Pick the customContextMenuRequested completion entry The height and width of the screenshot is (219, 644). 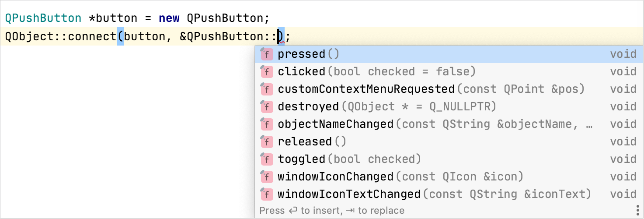366,89
